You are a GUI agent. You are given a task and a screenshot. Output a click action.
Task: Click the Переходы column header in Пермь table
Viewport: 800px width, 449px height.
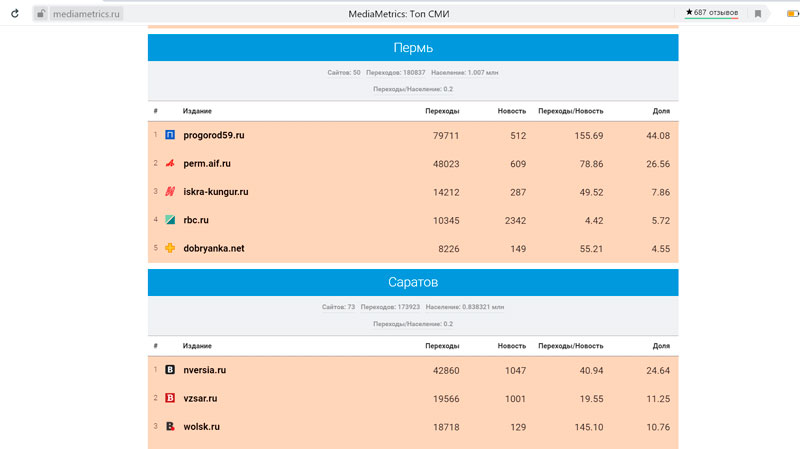pyautogui.click(x=441, y=110)
